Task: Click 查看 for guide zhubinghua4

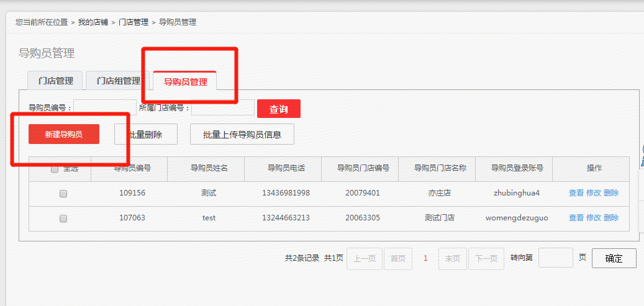Action: [576, 193]
